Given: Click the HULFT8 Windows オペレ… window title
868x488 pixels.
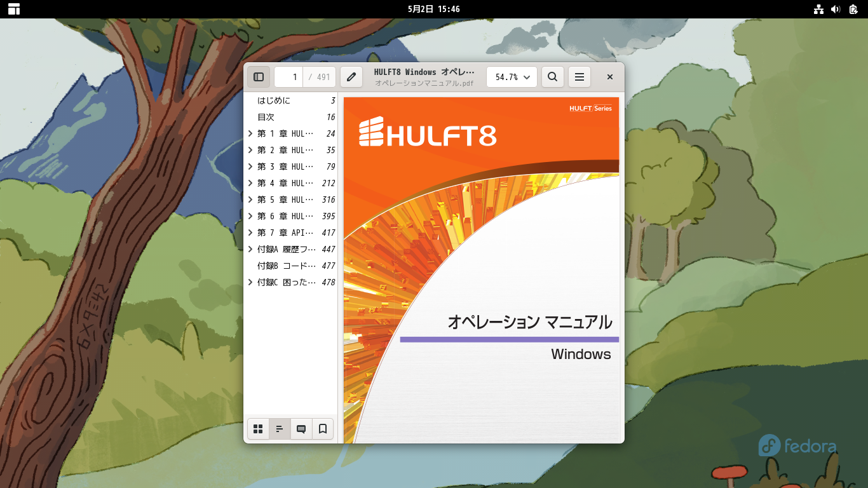Looking at the screenshot, I should click(424, 72).
